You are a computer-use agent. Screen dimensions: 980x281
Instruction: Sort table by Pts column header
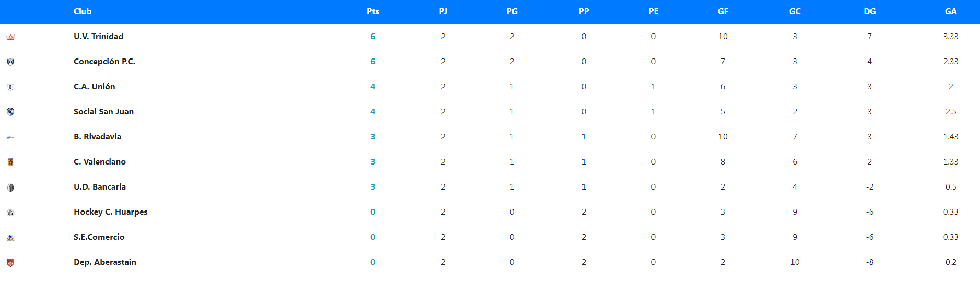coord(372,11)
